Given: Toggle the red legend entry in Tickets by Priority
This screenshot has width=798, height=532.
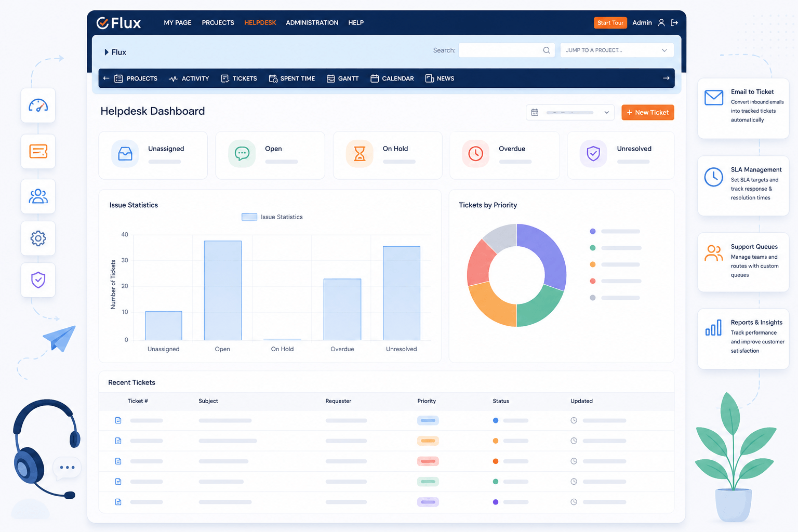Looking at the screenshot, I should (x=616, y=281).
